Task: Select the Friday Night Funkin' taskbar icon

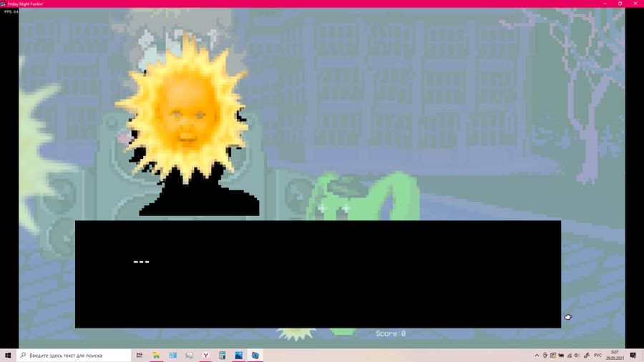Action: click(255, 356)
